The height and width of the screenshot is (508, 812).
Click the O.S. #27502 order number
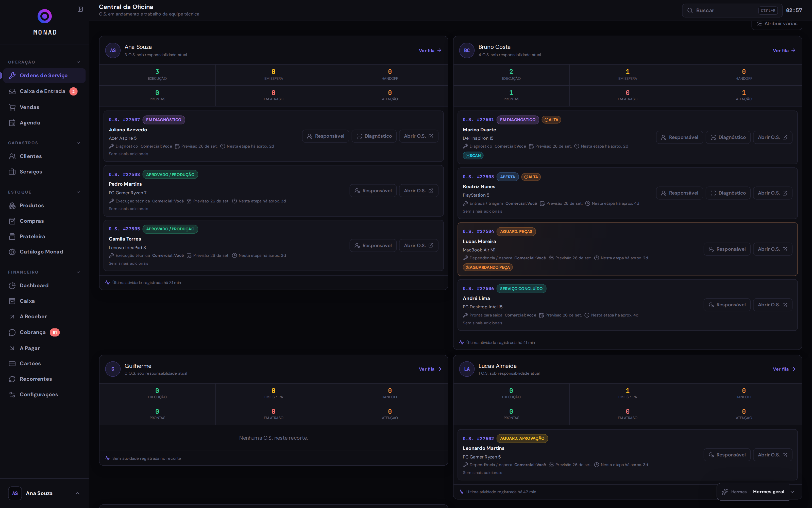pyautogui.click(x=478, y=438)
